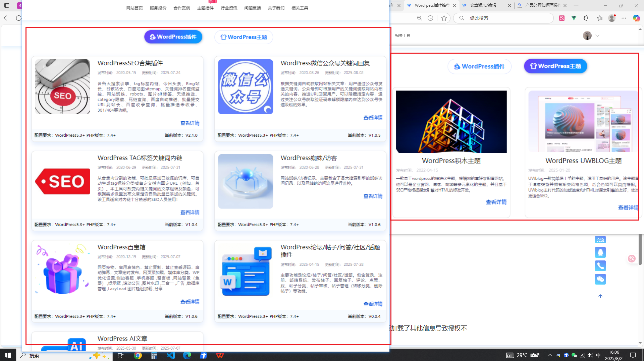Click the scrollbar up arrow on webpage
Viewport: 644px width, 361px height.
(x=640, y=29)
